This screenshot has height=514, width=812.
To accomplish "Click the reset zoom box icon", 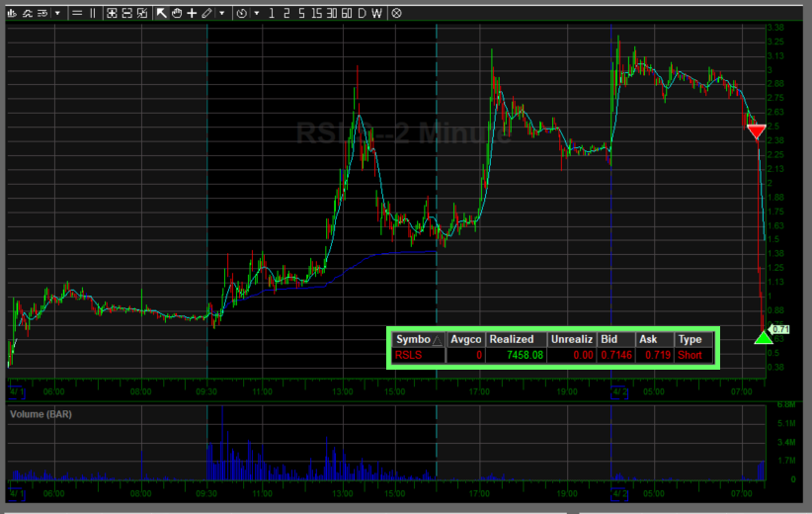I will [x=142, y=13].
